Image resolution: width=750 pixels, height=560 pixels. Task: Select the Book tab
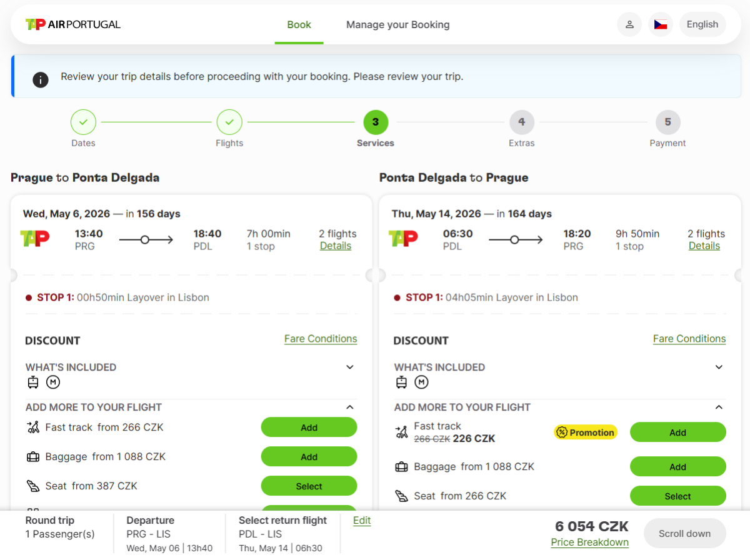click(299, 25)
